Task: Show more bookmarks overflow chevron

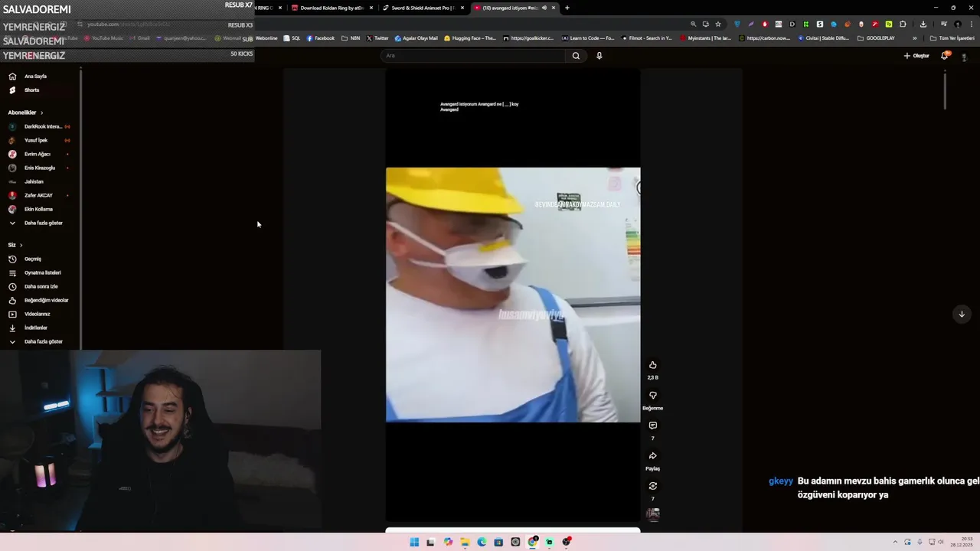Action: (914, 38)
